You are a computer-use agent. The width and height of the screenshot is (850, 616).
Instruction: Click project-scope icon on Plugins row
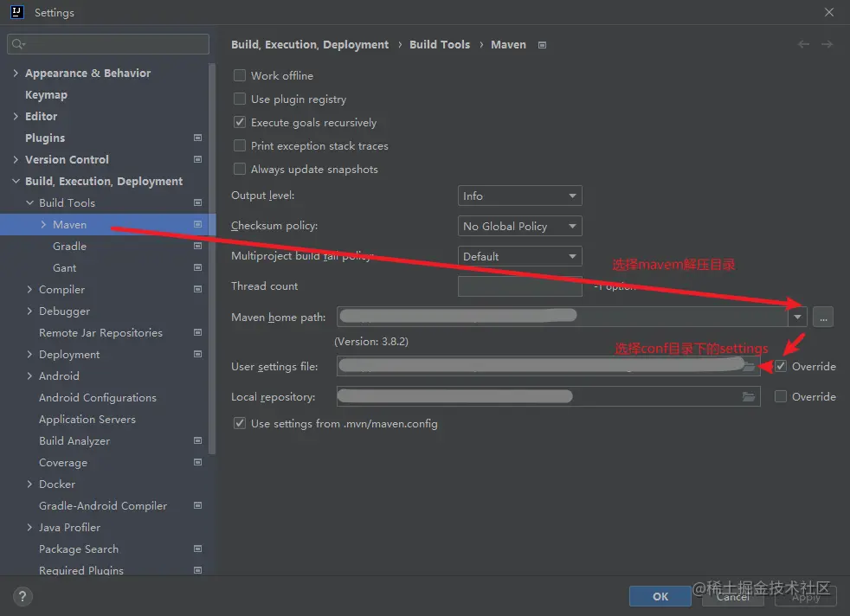click(198, 138)
